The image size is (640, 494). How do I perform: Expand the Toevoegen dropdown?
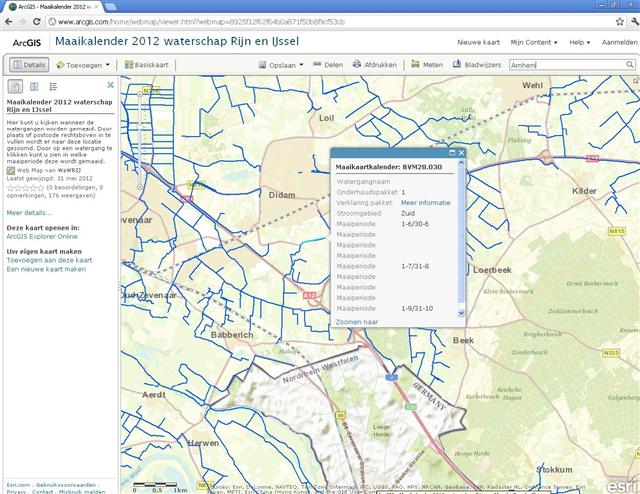click(x=83, y=64)
